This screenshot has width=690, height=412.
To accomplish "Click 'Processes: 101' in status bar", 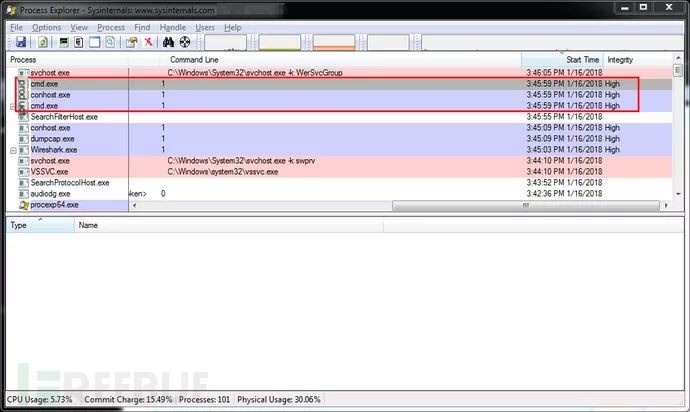I will point(204,400).
